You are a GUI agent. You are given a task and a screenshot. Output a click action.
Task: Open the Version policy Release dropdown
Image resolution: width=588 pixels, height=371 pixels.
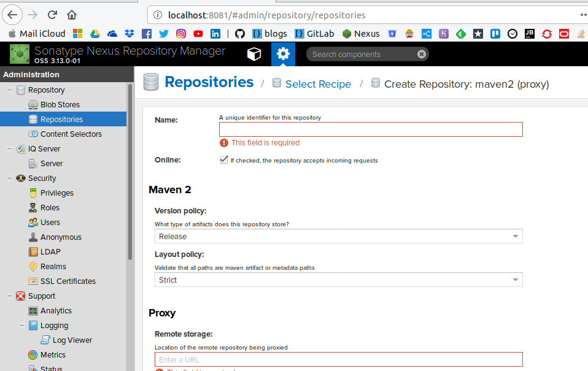tap(339, 236)
